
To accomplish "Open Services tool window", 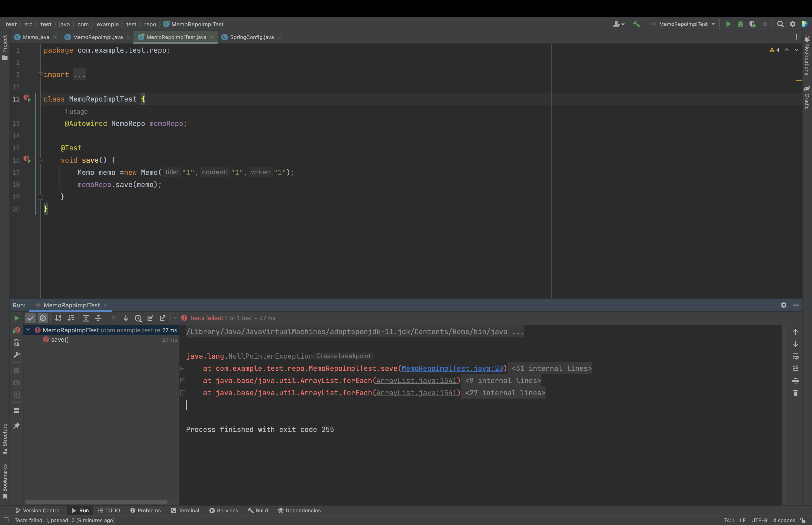I will (223, 510).
